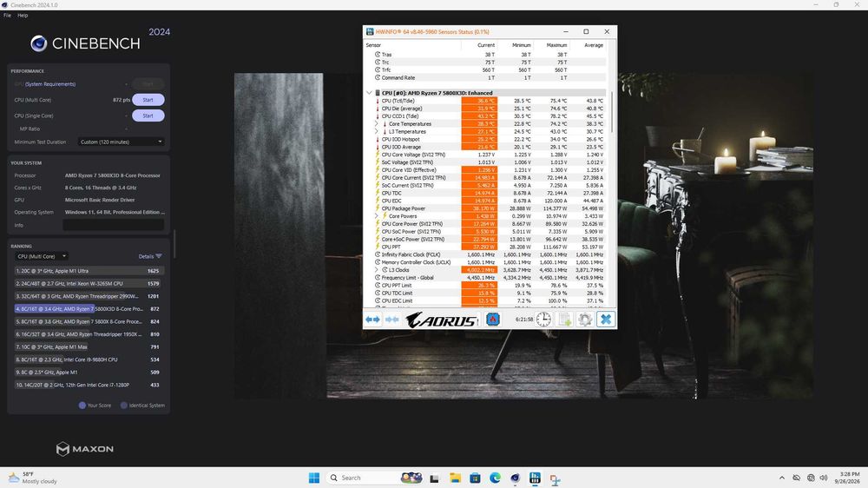Viewport: 868px width, 488px height.
Task: Collapse the CPU [#0] AMD Ryzen 7 5800X3D group
Action: click(369, 93)
